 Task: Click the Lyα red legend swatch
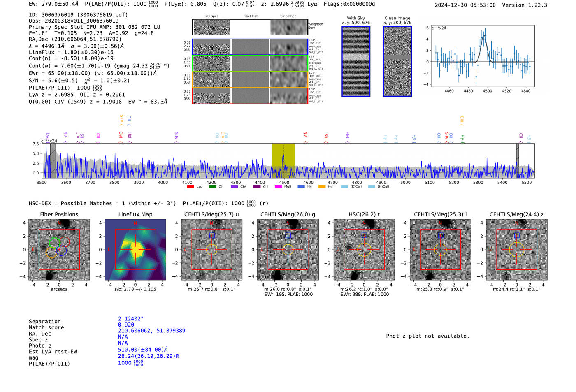(190, 187)
